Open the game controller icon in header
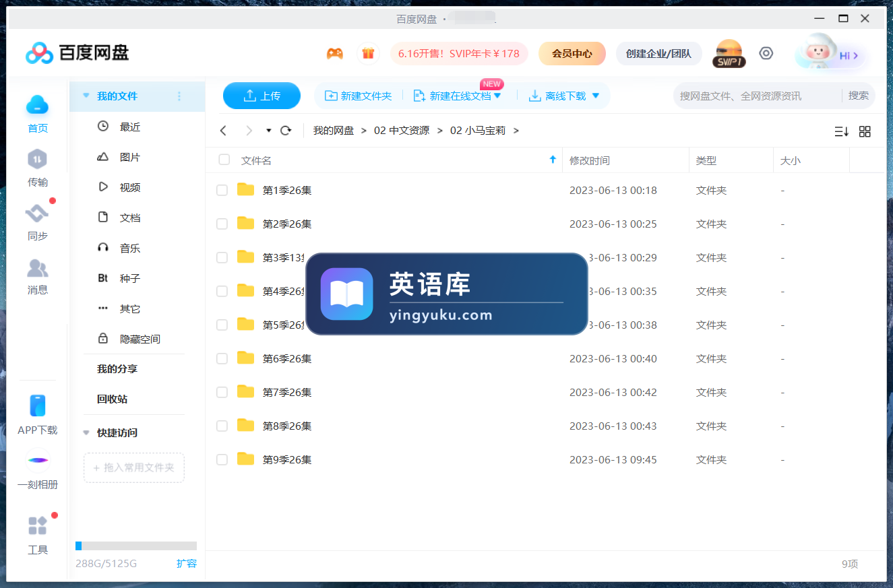 335,53
